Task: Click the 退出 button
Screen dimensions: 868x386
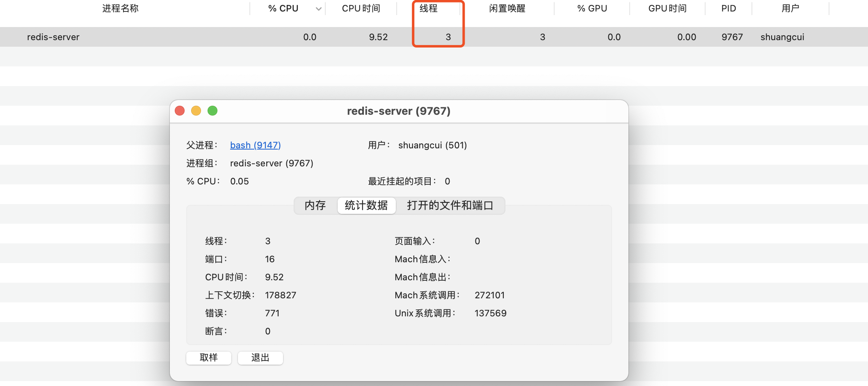Action: click(x=260, y=358)
